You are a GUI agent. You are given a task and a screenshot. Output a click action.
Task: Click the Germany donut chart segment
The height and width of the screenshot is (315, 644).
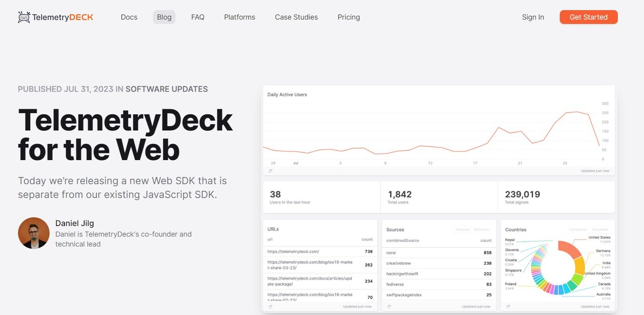(580, 265)
